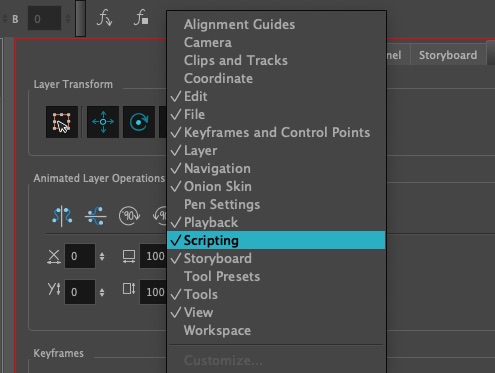Uncheck Storyboard in the toolbar menu
Screen dimensions: 495x373
point(276,258)
